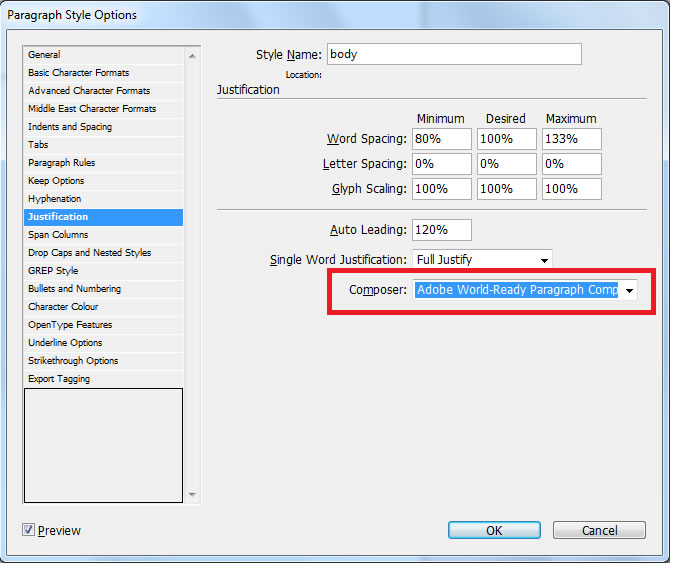The height and width of the screenshot is (569, 673).
Task: Edit Letter Spacing Desired field
Action: (506, 164)
